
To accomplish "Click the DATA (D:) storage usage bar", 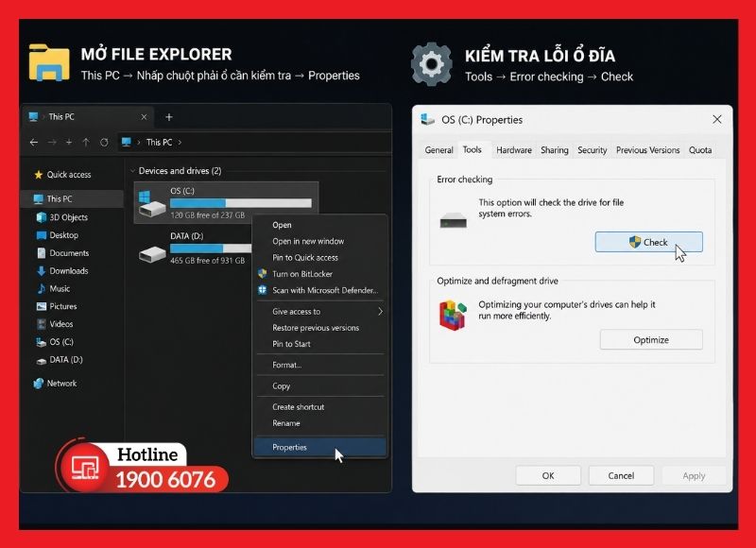I will coord(211,248).
